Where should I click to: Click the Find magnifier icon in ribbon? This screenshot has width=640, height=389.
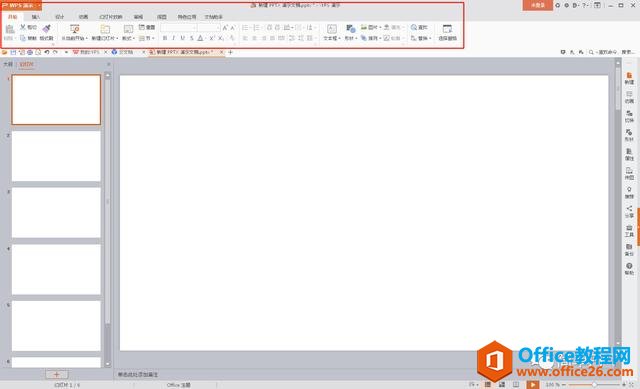[414, 27]
